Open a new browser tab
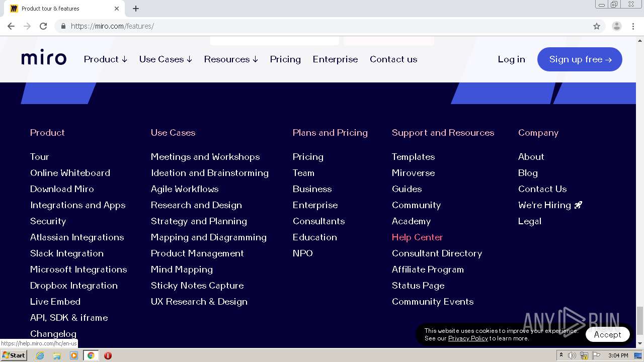The height and width of the screenshot is (362, 644). (136, 9)
